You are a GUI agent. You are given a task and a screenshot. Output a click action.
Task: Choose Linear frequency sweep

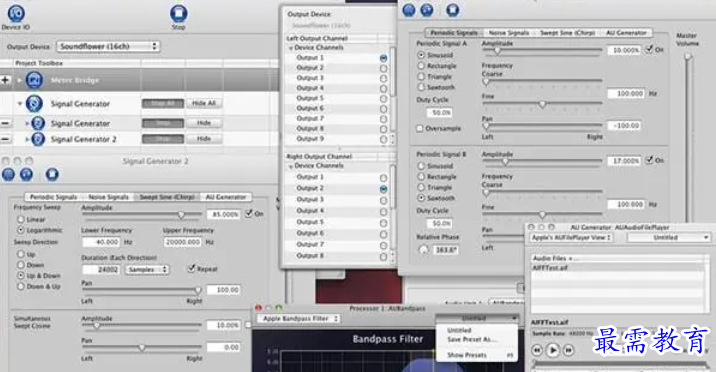coord(21,219)
